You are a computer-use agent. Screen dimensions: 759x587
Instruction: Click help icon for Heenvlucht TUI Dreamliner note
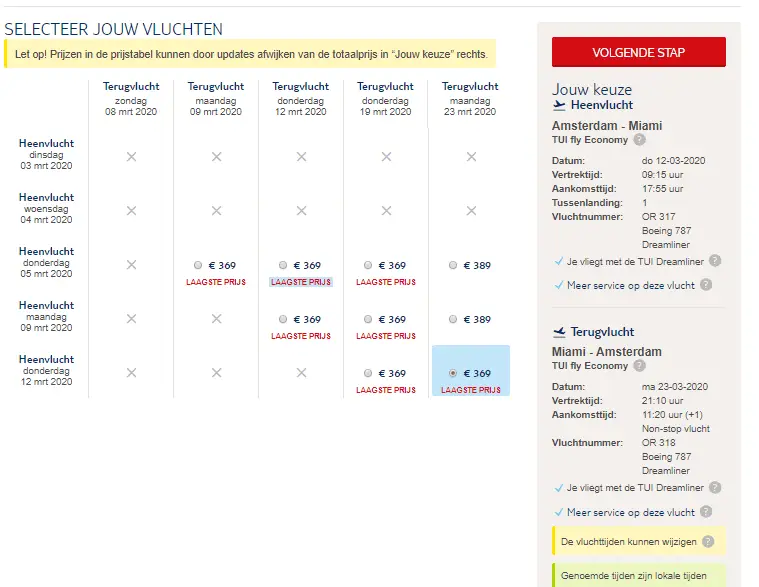click(x=715, y=261)
